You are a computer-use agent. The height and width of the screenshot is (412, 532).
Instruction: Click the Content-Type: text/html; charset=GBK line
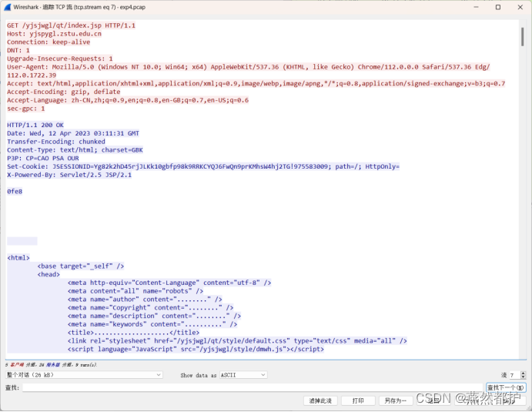(75, 150)
